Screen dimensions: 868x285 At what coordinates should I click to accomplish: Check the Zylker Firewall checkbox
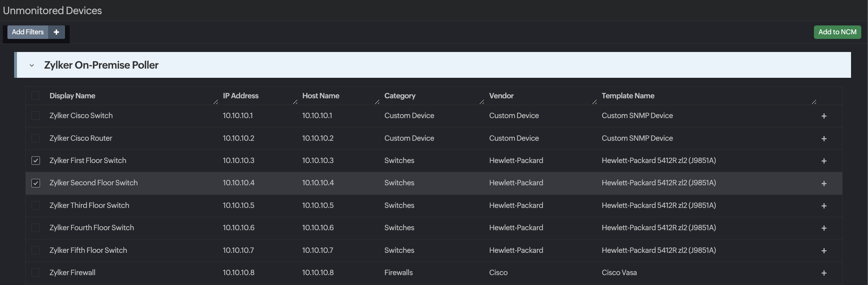36,273
